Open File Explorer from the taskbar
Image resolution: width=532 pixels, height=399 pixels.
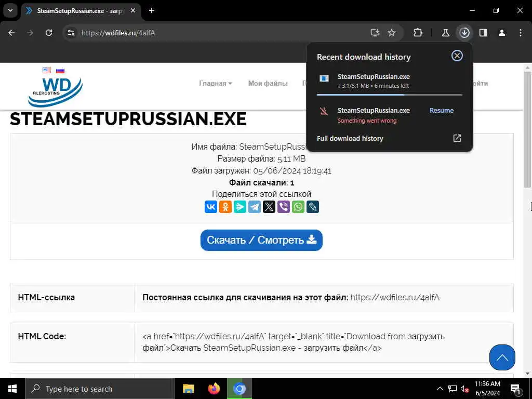(x=188, y=389)
